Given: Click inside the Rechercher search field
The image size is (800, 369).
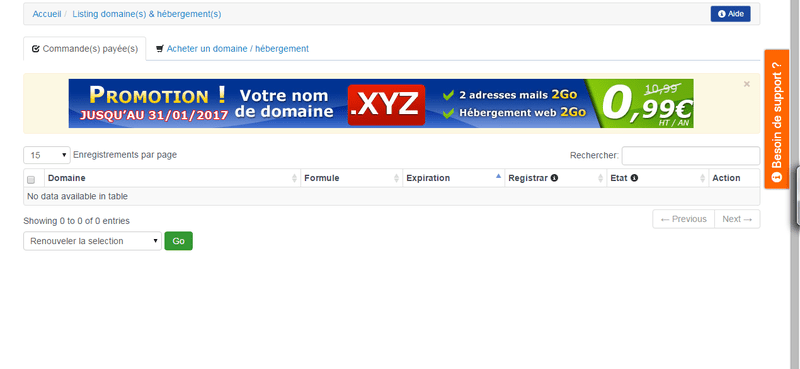Looking at the screenshot, I should [691, 156].
